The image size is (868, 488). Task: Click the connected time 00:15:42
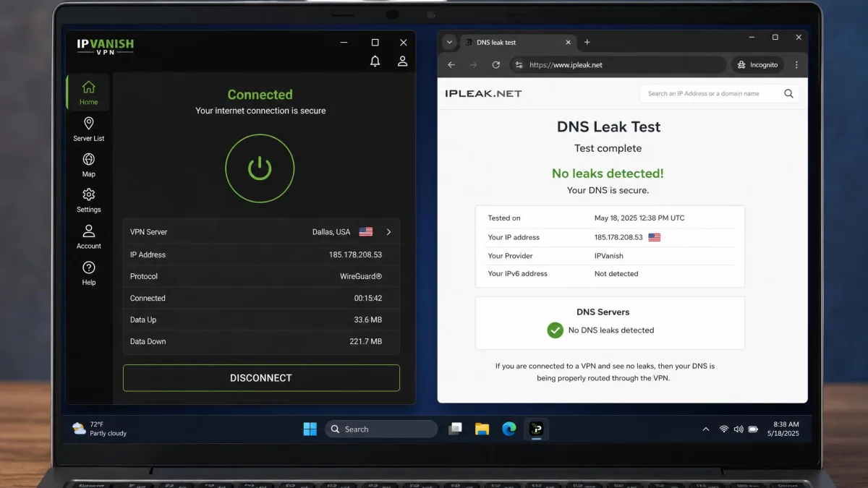pos(368,298)
